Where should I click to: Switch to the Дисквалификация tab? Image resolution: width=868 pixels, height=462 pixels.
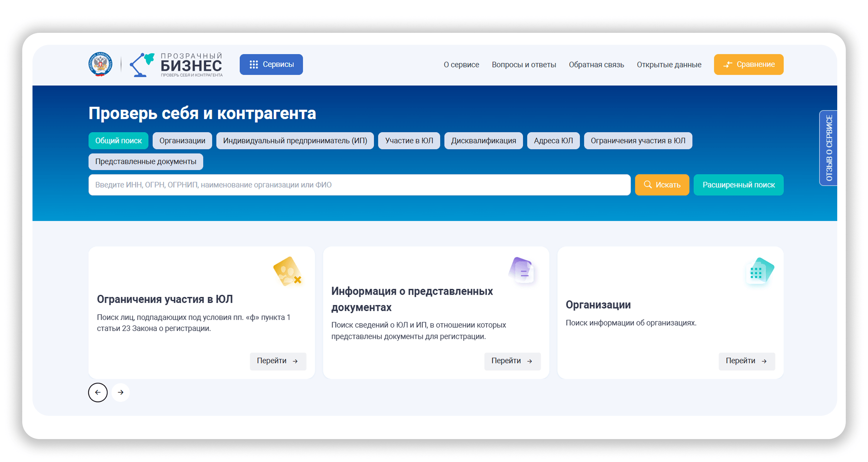pos(483,141)
